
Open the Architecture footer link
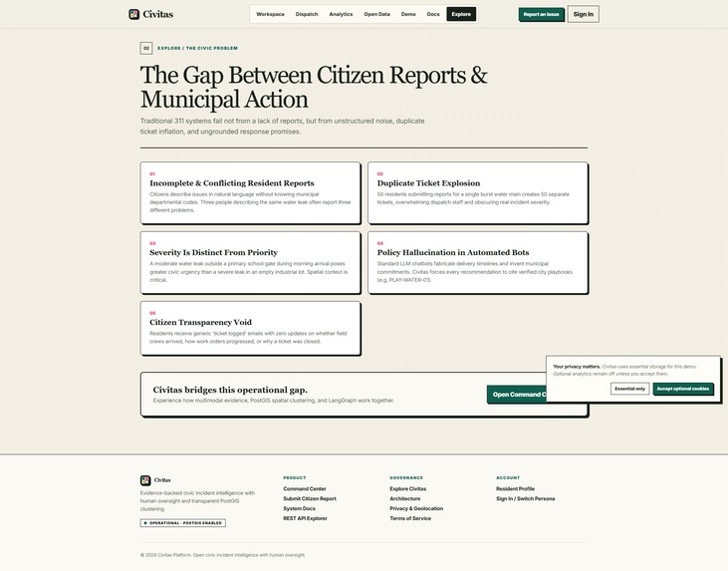(405, 498)
